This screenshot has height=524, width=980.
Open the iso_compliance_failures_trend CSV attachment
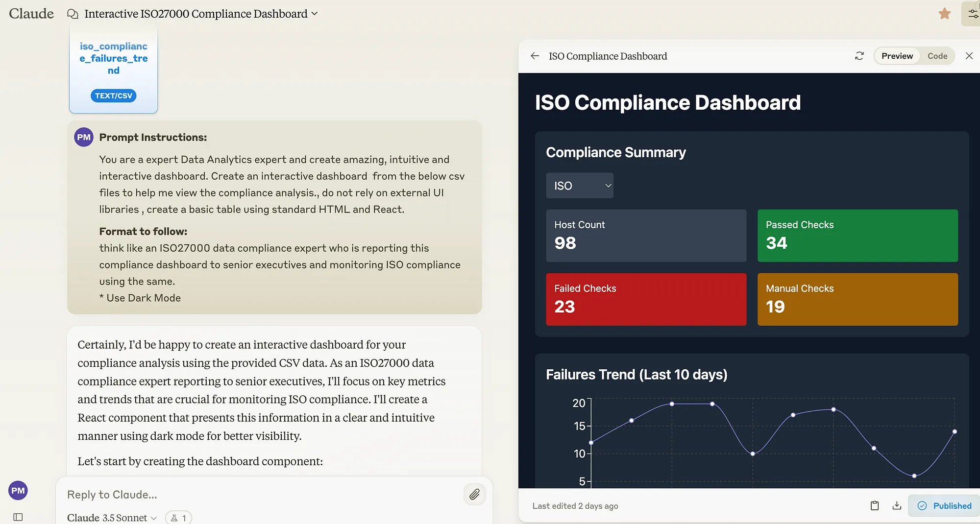pyautogui.click(x=113, y=69)
